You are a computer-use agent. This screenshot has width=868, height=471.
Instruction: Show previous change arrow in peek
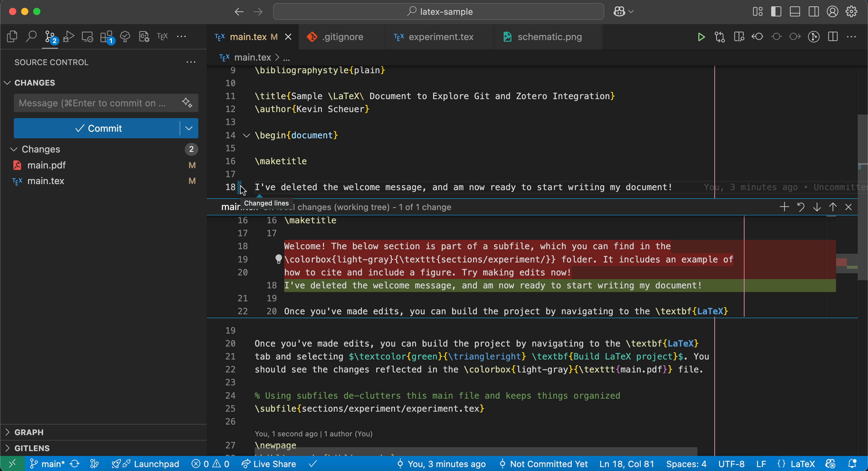pyautogui.click(x=833, y=207)
